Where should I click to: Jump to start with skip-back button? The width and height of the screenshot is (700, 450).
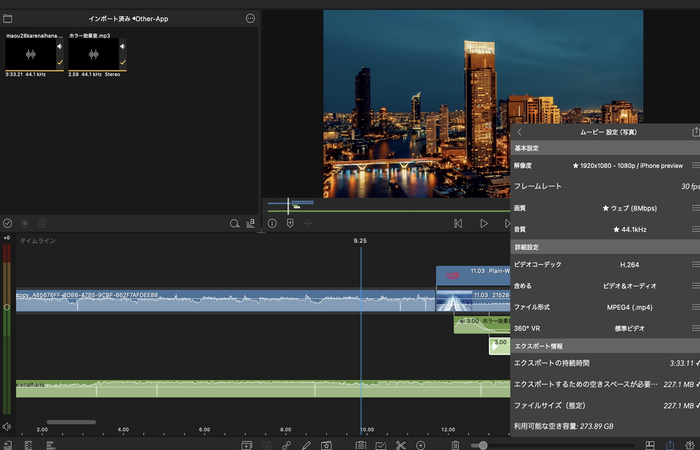(x=458, y=224)
